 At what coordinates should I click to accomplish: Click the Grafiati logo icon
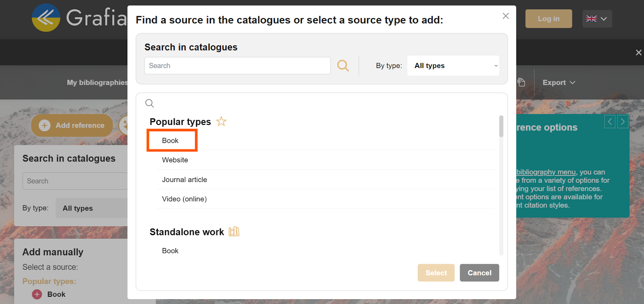point(46,18)
